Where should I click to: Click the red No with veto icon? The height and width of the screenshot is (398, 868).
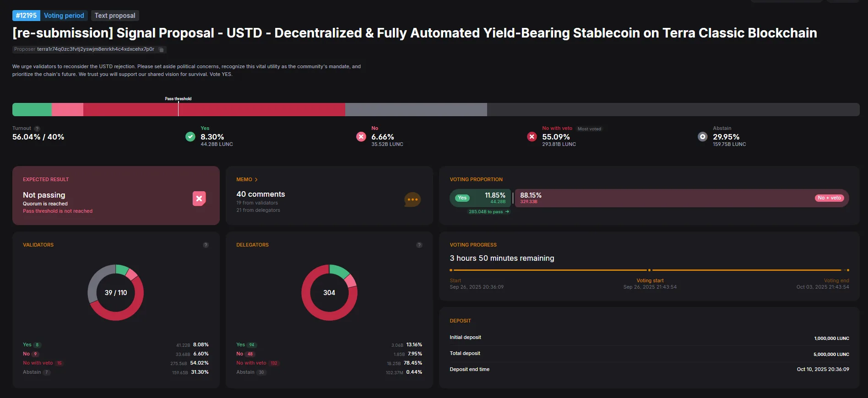[x=532, y=137]
